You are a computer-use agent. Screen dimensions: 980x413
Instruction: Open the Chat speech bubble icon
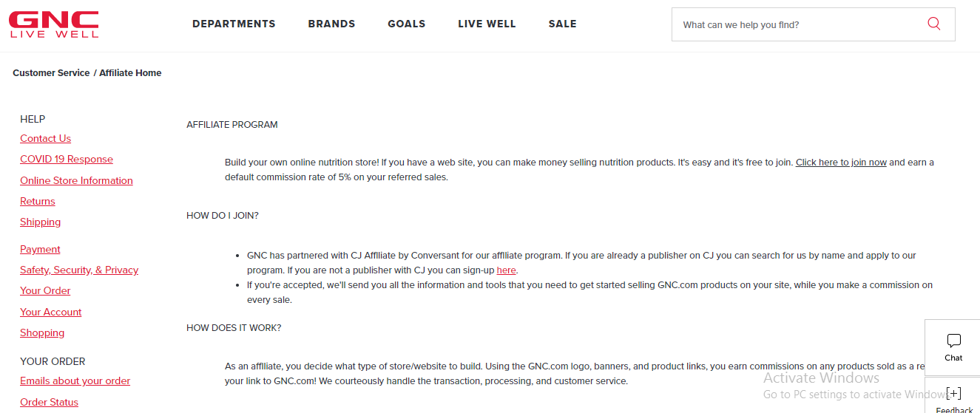(x=953, y=341)
